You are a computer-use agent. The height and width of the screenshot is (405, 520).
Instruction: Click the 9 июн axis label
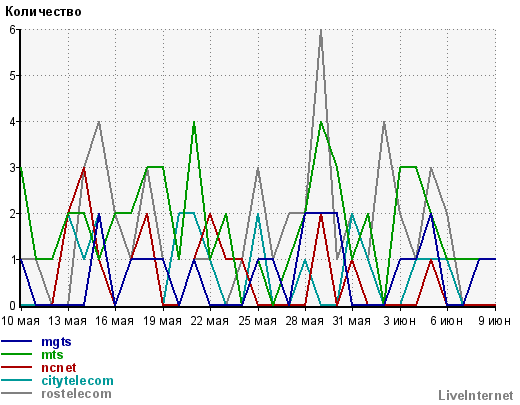point(495,321)
